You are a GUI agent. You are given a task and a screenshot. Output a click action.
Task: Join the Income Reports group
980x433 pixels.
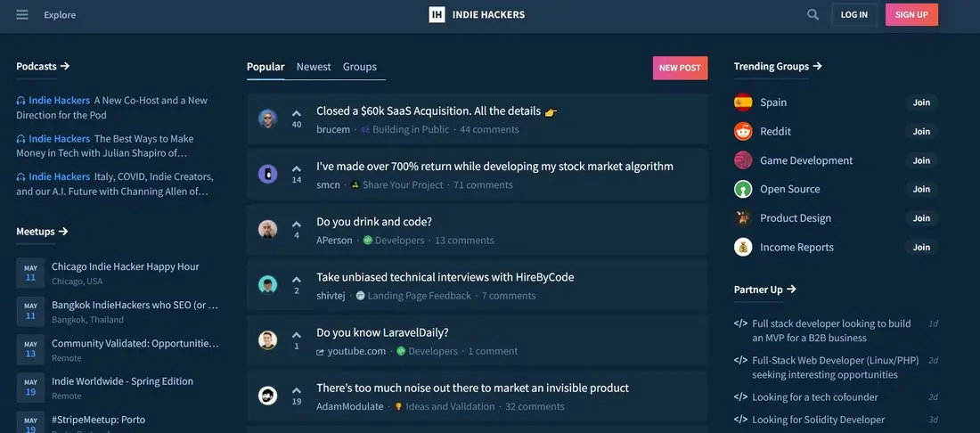921,248
